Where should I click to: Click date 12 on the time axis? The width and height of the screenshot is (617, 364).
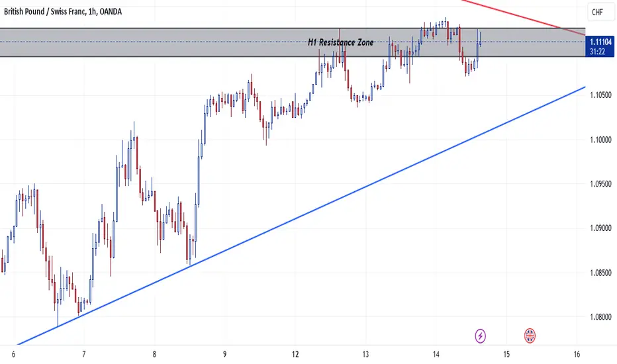click(x=295, y=354)
